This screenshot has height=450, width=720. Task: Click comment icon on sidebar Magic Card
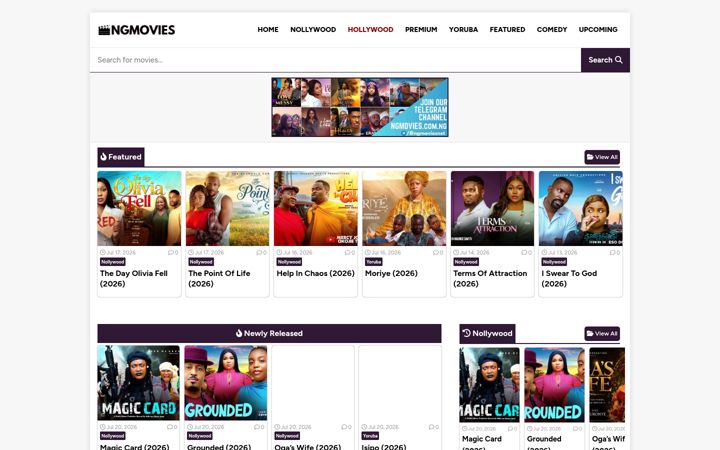[x=512, y=428]
